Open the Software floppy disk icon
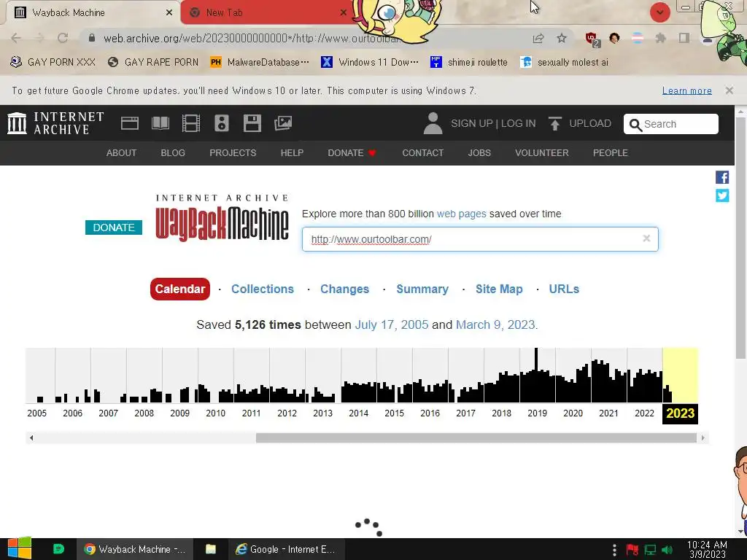This screenshot has height=560, width=747. click(252, 123)
